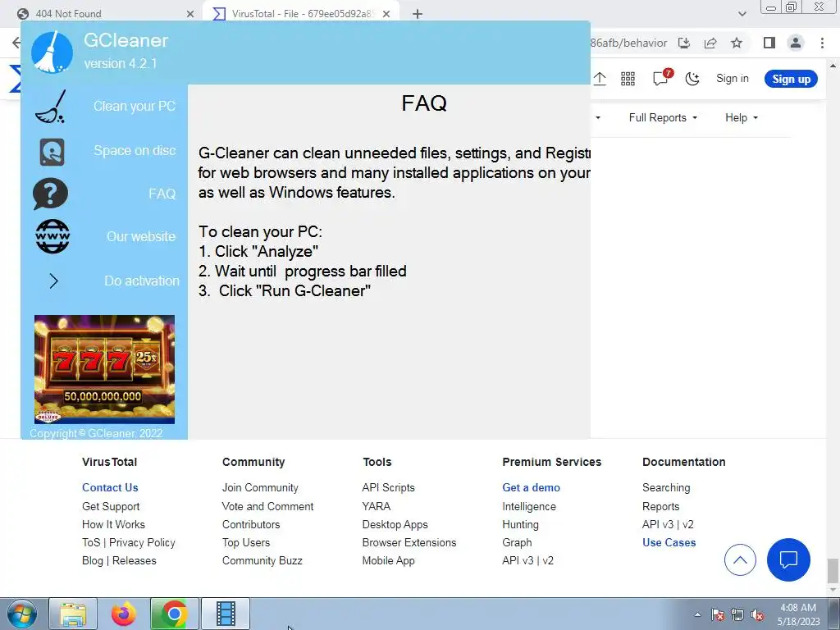Open the Releases footer link
840x630 pixels.
pos(135,560)
